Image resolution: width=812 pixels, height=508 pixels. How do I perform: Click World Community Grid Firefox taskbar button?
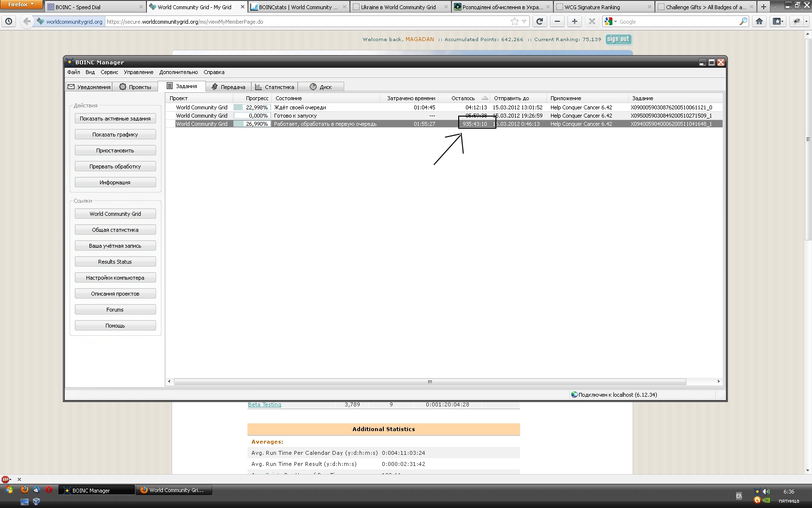[174, 490]
